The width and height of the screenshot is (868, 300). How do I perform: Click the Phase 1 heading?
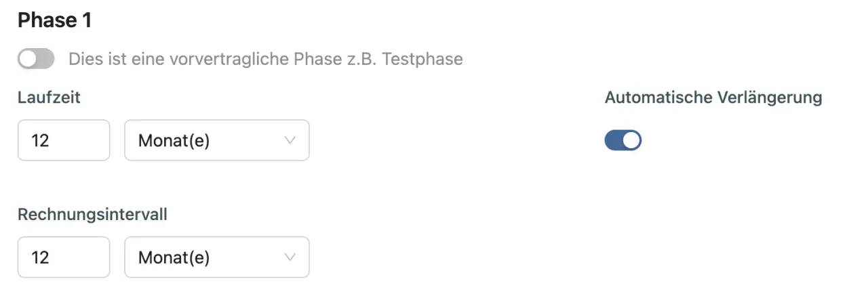pyautogui.click(x=54, y=20)
